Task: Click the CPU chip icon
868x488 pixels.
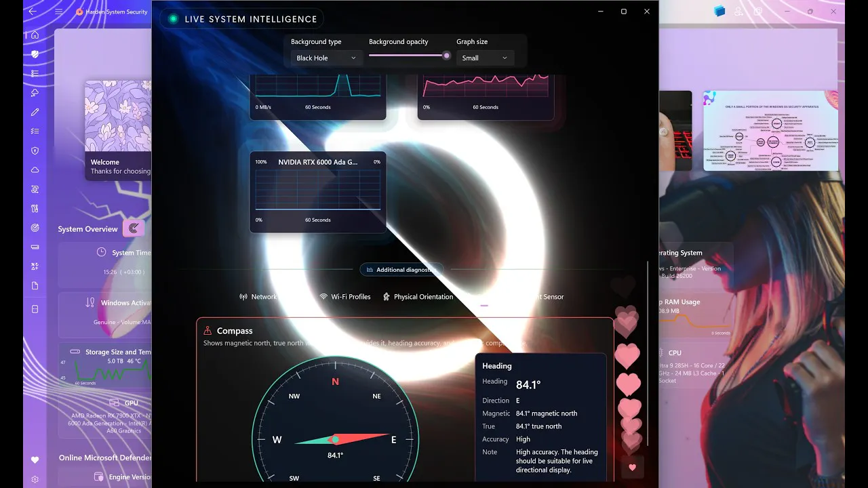Action: [660, 352]
